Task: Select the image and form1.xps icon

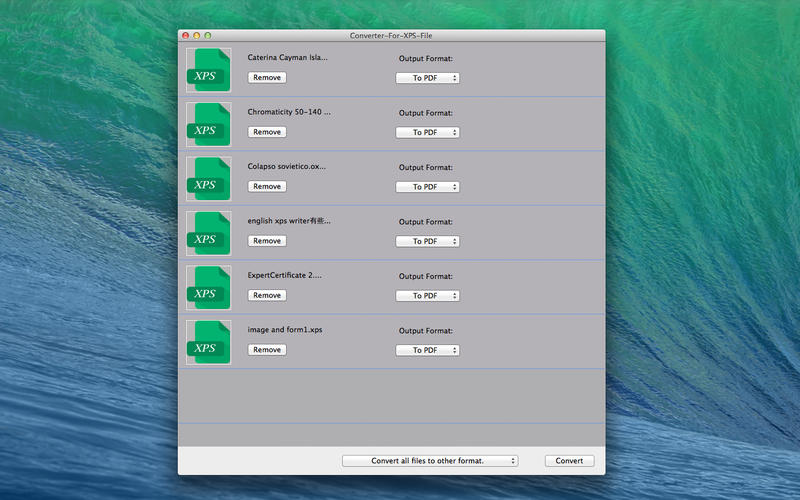Action: tap(208, 342)
